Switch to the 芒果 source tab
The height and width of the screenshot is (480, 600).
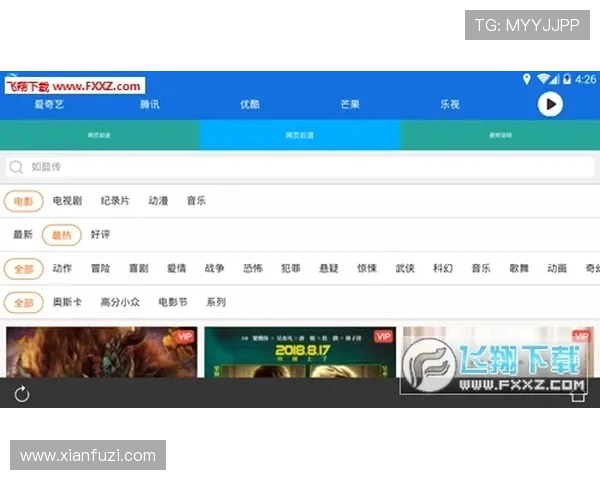[x=350, y=104]
